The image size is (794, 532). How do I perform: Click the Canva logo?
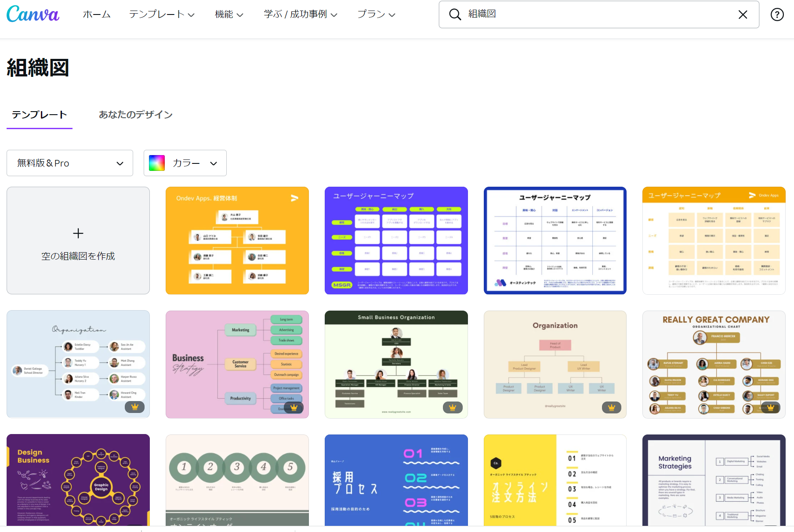point(33,14)
